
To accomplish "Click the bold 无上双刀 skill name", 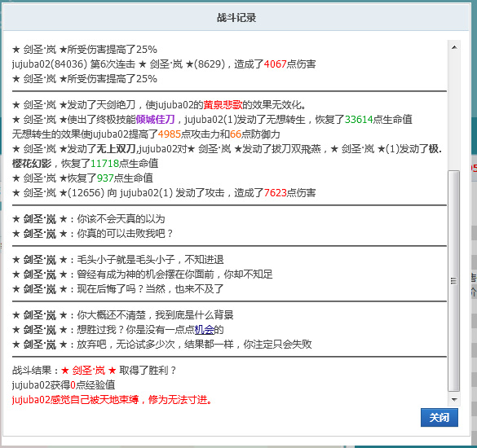I will click(116, 149).
